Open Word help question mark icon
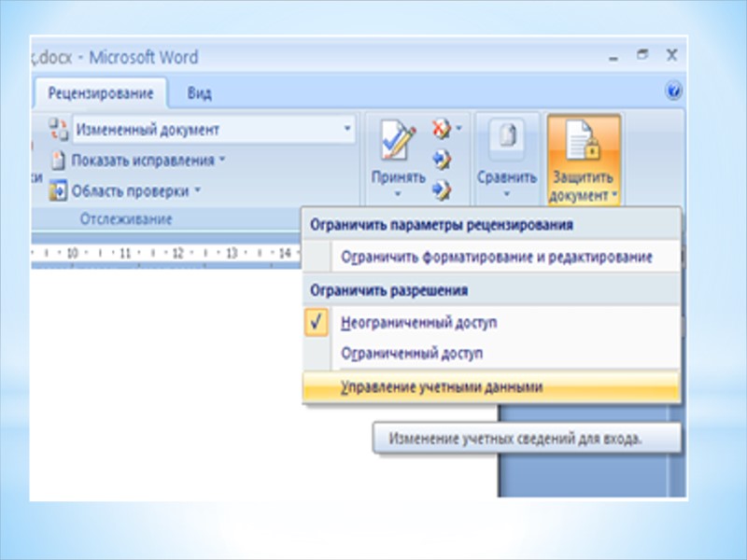747x560 pixels. click(673, 90)
